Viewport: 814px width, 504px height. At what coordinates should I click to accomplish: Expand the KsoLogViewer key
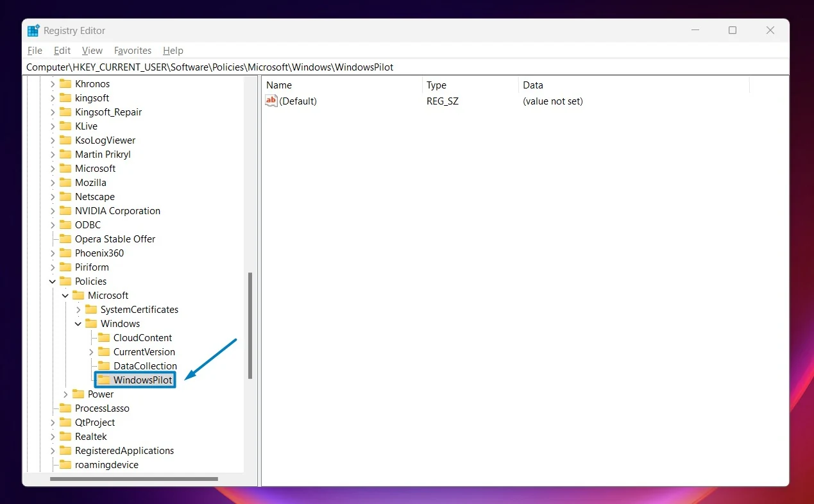(53, 140)
